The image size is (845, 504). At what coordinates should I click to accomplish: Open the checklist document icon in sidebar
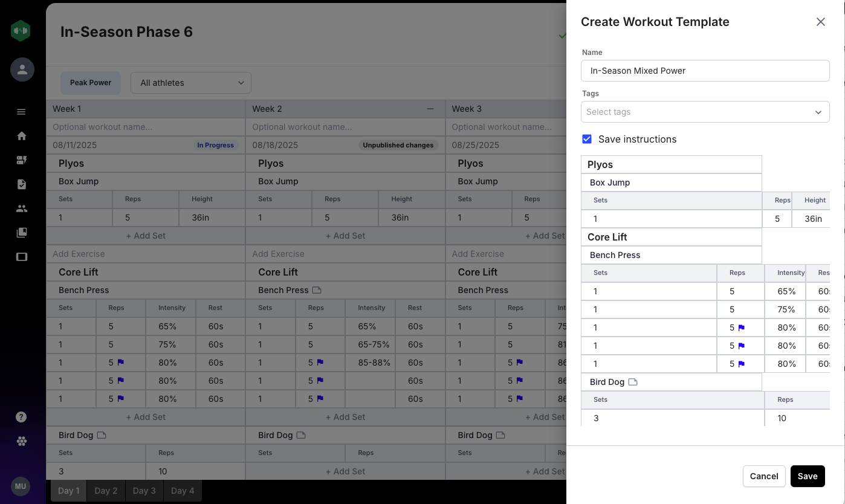coord(22,184)
